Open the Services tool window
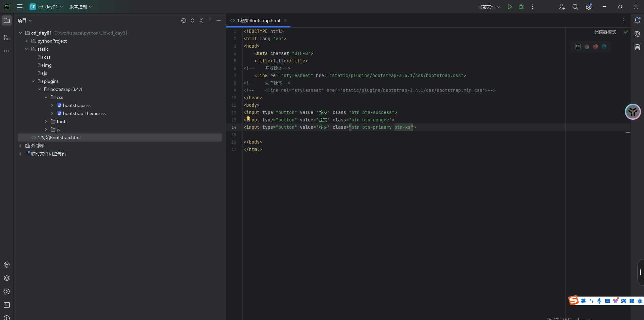This screenshot has height=320, width=644. tap(7, 291)
